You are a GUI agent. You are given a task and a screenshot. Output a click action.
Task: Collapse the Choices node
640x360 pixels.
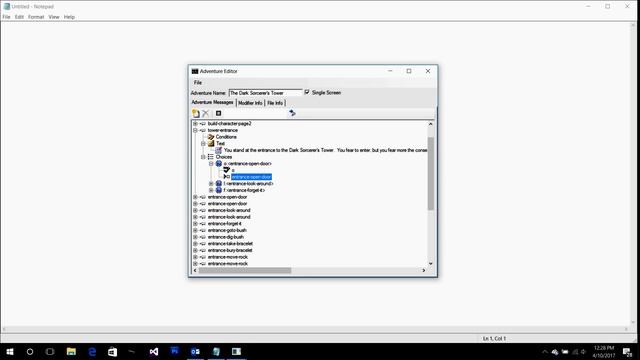pos(203,157)
